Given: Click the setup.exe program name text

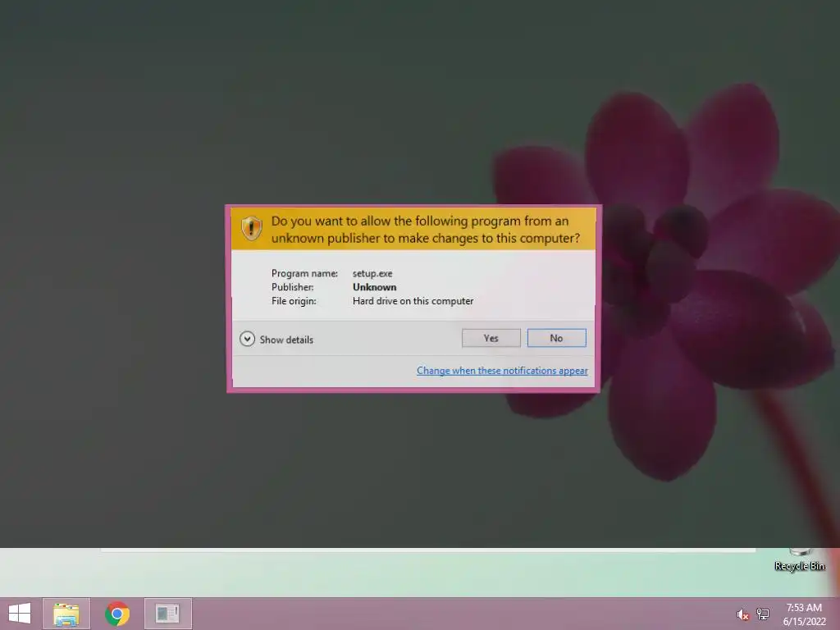Looking at the screenshot, I should coord(372,273).
